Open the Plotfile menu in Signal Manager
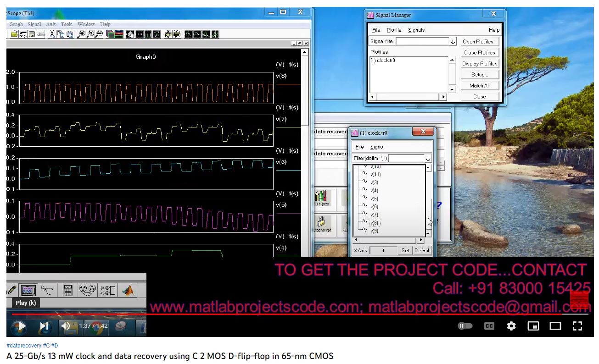The image size is (599, 364). 394,30
